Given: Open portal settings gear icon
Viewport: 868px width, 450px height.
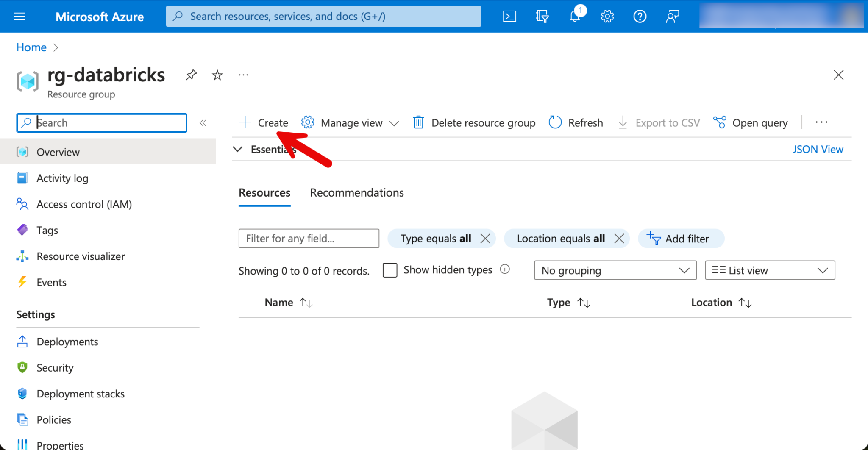Looking at the screenshot, I should click(607, 17).
